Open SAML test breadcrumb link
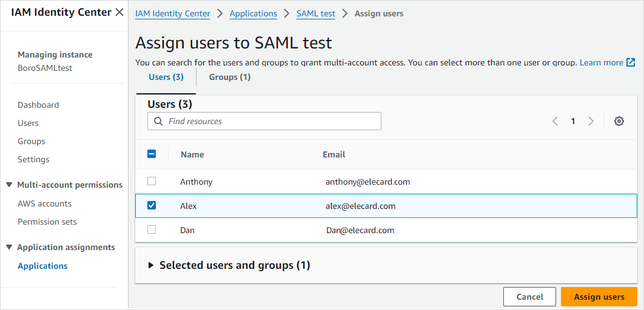This screenshot has height=310, width=644. (x=315, y=13)
